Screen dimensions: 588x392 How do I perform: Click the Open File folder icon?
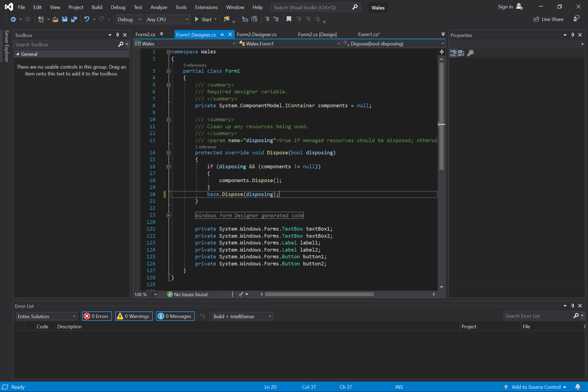click(55, 19)
